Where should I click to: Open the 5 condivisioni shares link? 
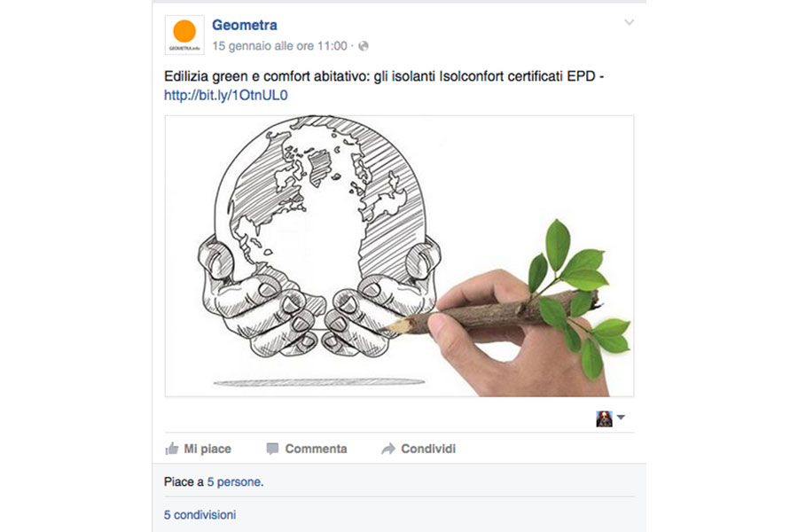click(x=199, y=514)
